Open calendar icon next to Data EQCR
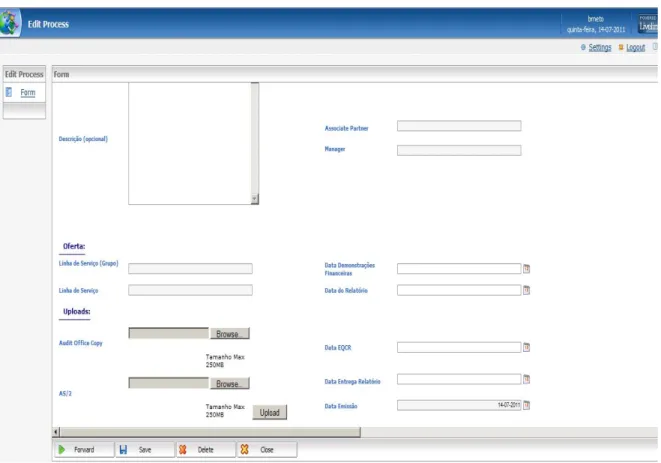The image size is (661, 463). point(527,347)
